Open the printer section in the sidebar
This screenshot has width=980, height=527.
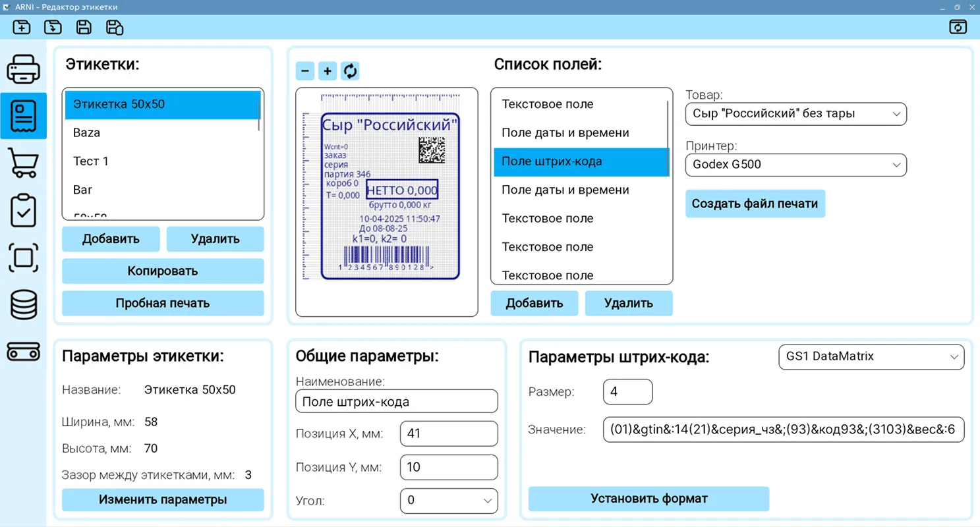click(24, 69)
